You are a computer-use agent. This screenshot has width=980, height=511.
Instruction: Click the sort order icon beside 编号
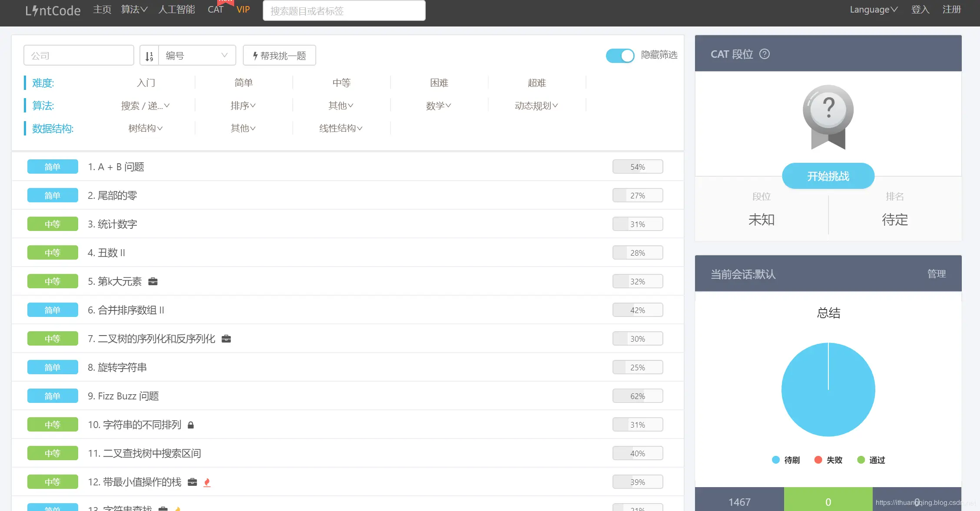[149, 56]
